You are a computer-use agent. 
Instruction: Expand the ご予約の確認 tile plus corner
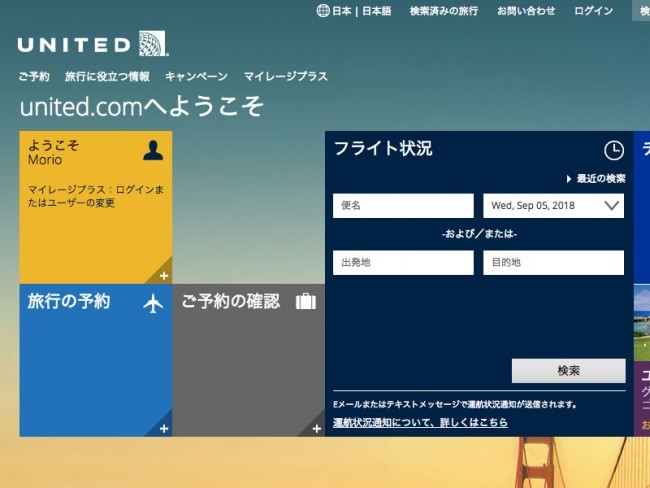(x=317, y=429)
